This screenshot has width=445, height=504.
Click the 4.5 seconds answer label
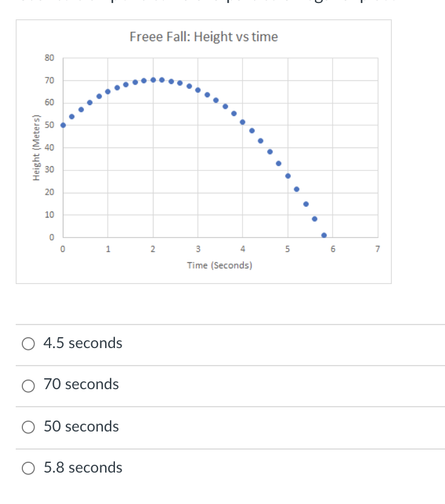coord(83,343)
